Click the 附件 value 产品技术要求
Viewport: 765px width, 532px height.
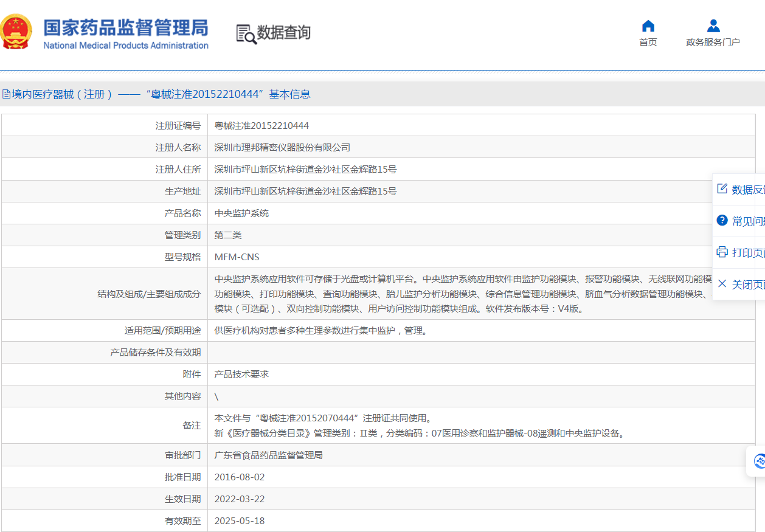point(242,375)
